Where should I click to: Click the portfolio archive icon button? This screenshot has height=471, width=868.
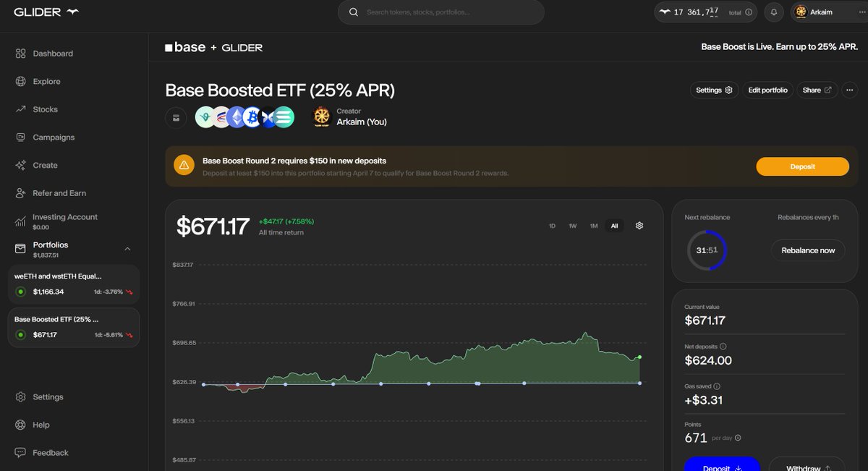pos(176,117)
